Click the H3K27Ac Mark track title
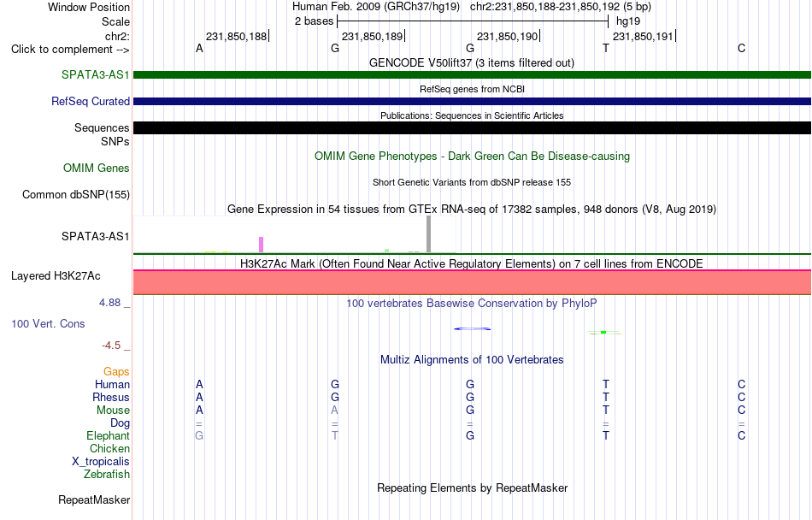812x520 pixels. pos(472,263)
